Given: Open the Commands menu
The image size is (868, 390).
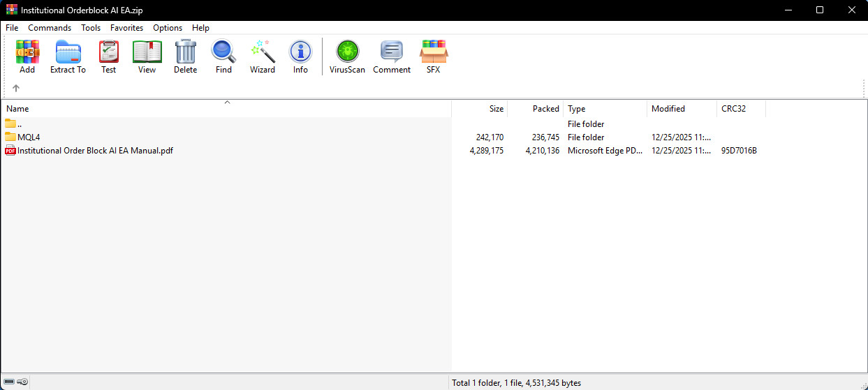Looking at the screenshot, I should [x=50, y=28].
